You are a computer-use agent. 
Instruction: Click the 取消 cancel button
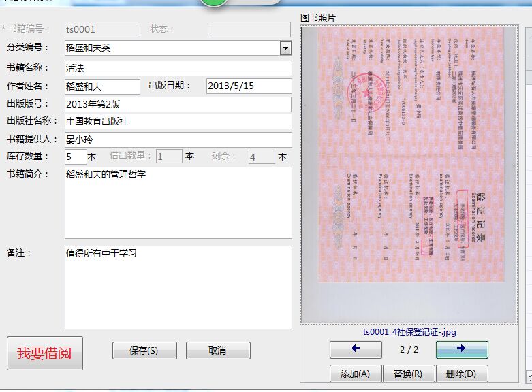point(218,350)
